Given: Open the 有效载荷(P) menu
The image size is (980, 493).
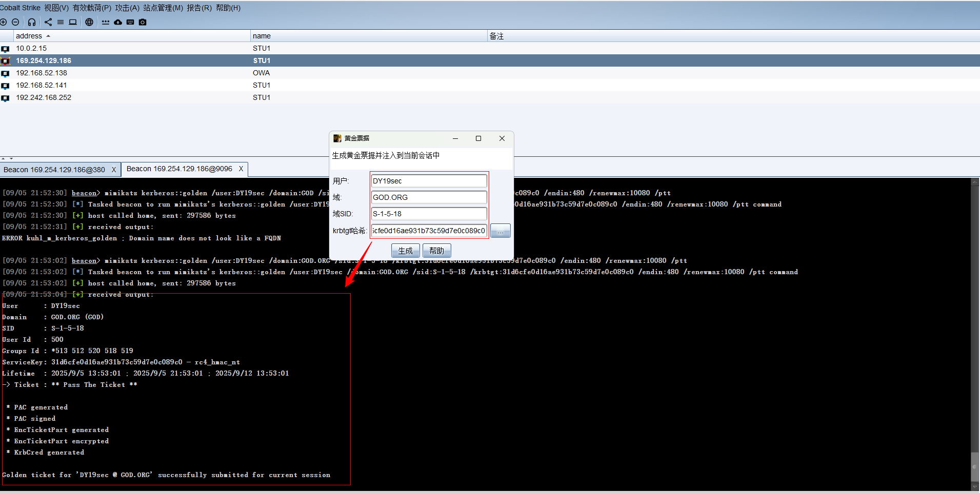Looking at the screenshot, I should point(92,8).
